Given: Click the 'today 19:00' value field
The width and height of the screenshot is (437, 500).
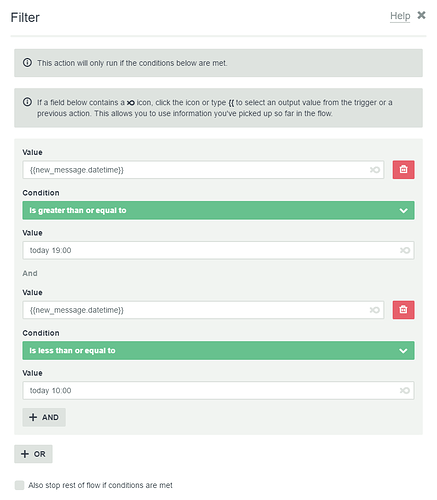Looking at the screenshot, I should coord(218,250).
